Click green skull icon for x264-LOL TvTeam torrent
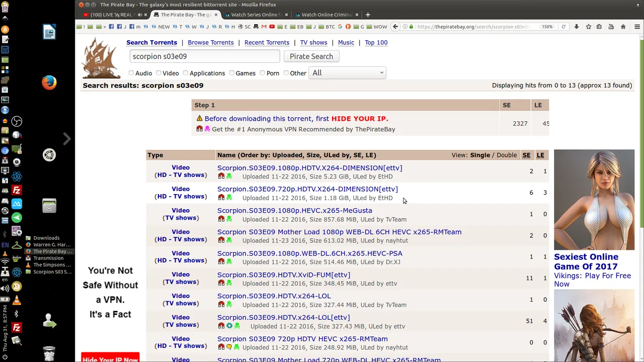The height and width of the screenshot is (362, 644). point(229,305)
